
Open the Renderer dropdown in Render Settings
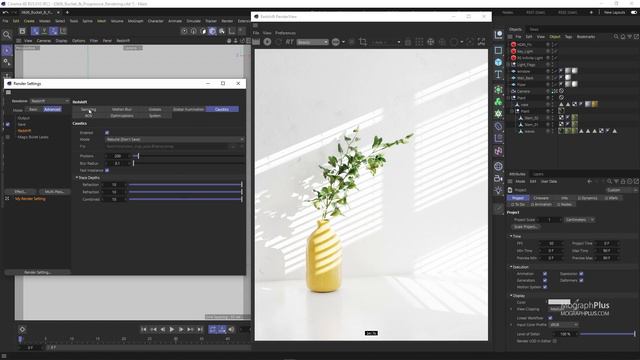pyautogui.click(x=49, y=101)
